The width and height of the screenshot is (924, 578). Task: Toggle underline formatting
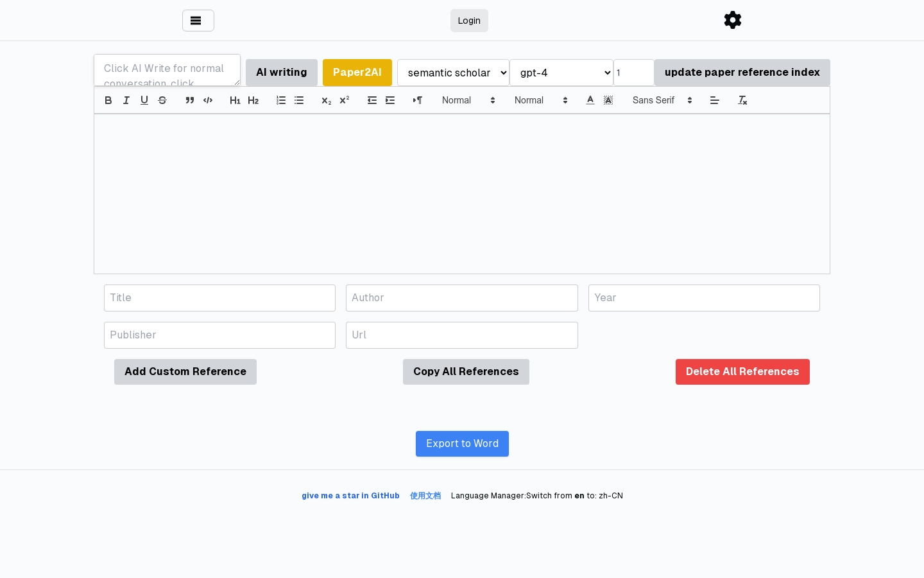coord(144,100)
